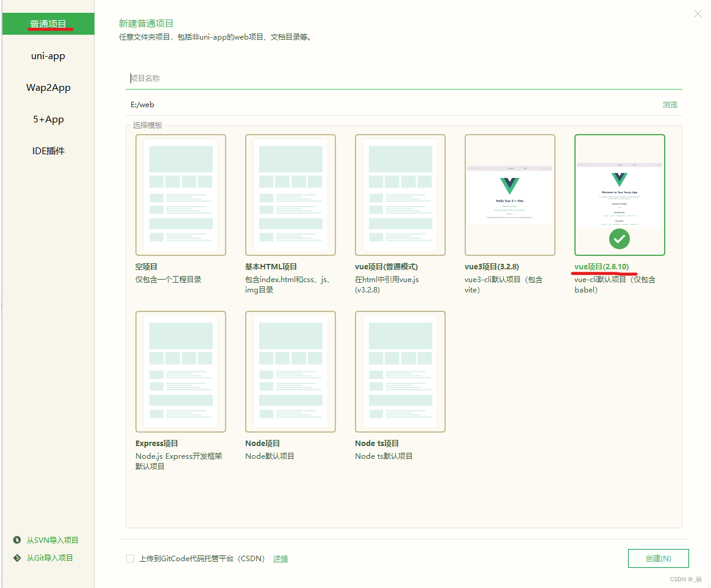Pick the vue3项目(3.2.8) template thumbnail
The width and height of the screenshot is (711, 588).
click(510, 195)
